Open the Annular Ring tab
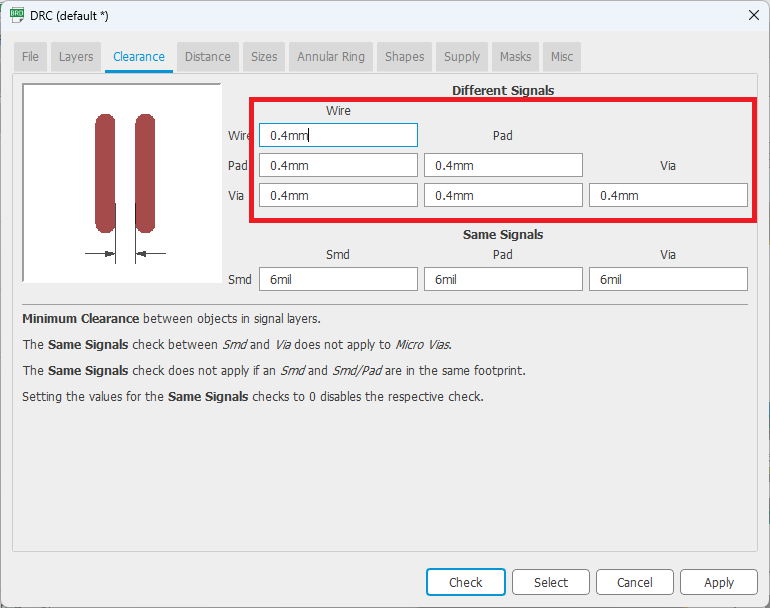770x608 pixels. click(331, 57)
